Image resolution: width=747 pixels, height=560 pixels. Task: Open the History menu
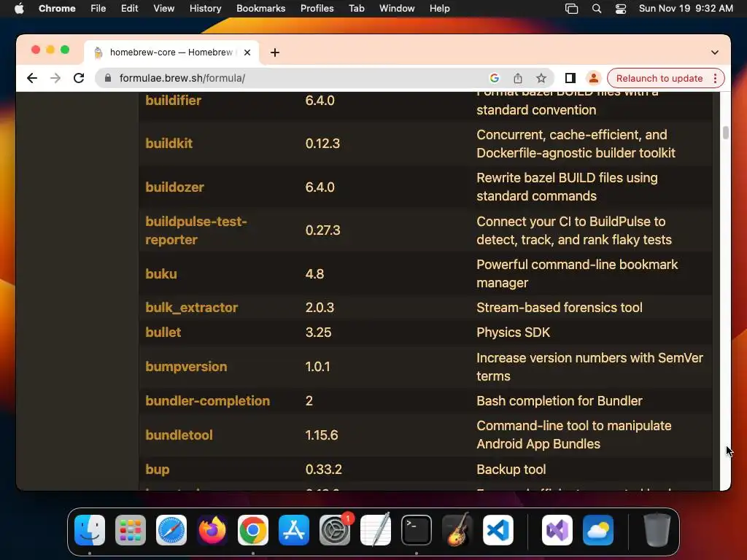[205, 9]
